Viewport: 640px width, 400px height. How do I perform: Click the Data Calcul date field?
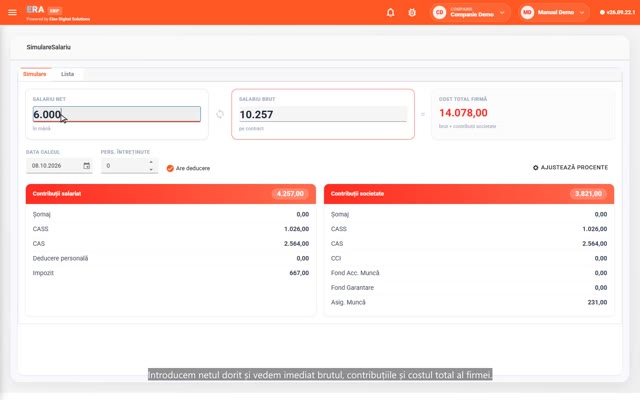click(x=59, y=166)
